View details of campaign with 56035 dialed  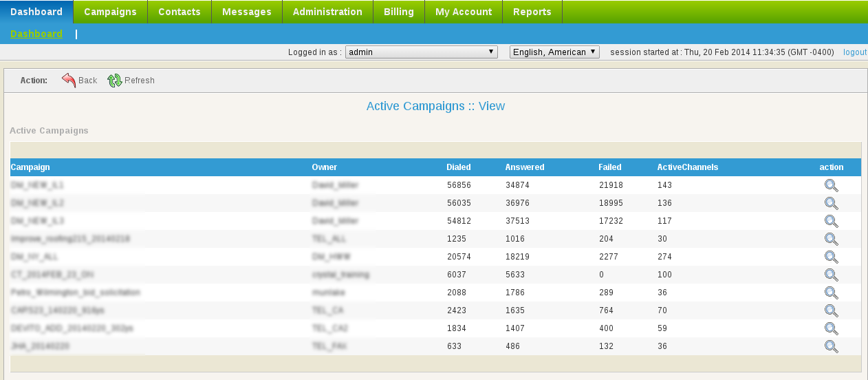[831, 203]
